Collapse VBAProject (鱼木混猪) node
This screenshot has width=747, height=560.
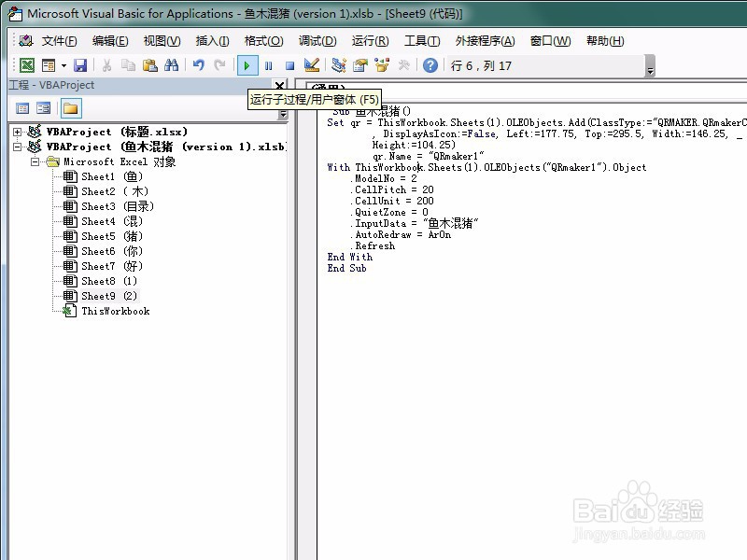17,147
